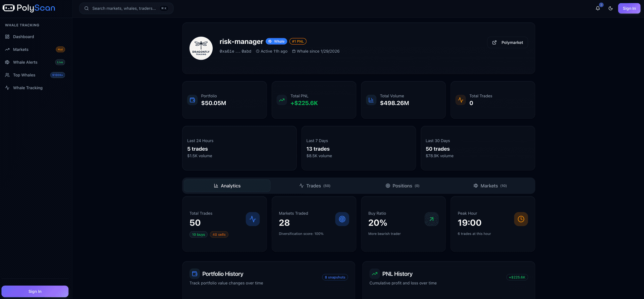
Task: Click the Total Volume bar chart icon
Action: click(x=371, y=100)
